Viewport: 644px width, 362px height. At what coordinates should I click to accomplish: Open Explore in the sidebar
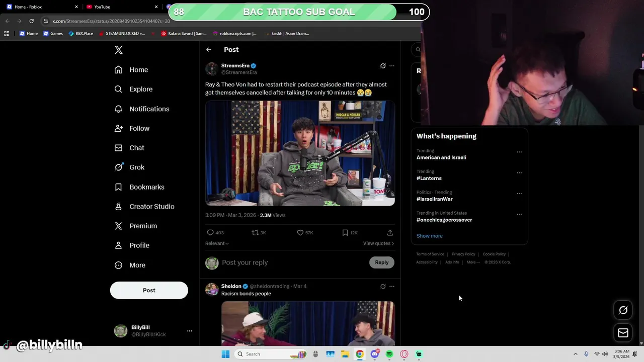coord(133,89)
